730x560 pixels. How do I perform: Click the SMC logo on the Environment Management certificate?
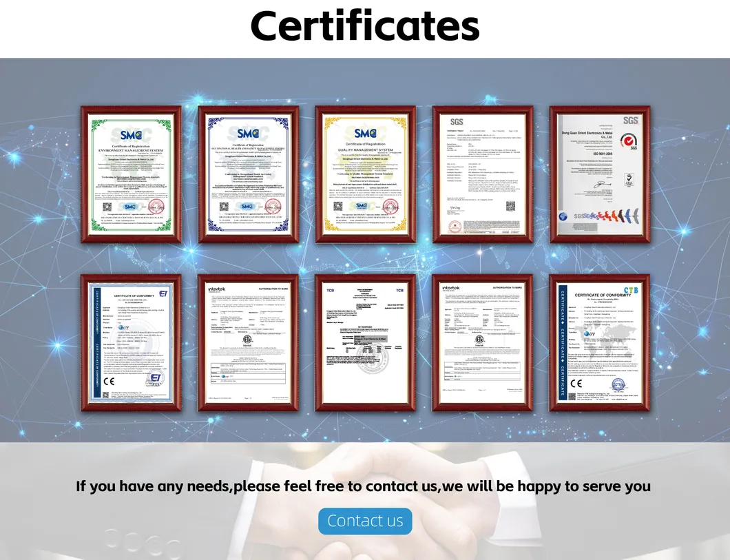click(x=131, y=134)
